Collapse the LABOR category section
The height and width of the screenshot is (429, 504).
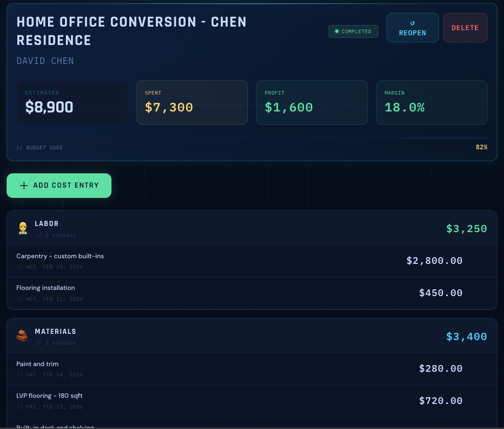tap(252, 228)
